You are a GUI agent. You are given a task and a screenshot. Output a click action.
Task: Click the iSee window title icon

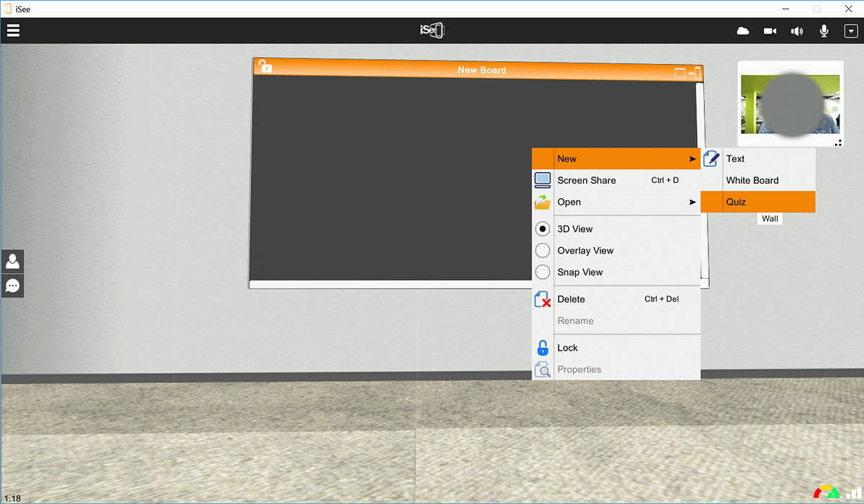(x=8, y=9)
